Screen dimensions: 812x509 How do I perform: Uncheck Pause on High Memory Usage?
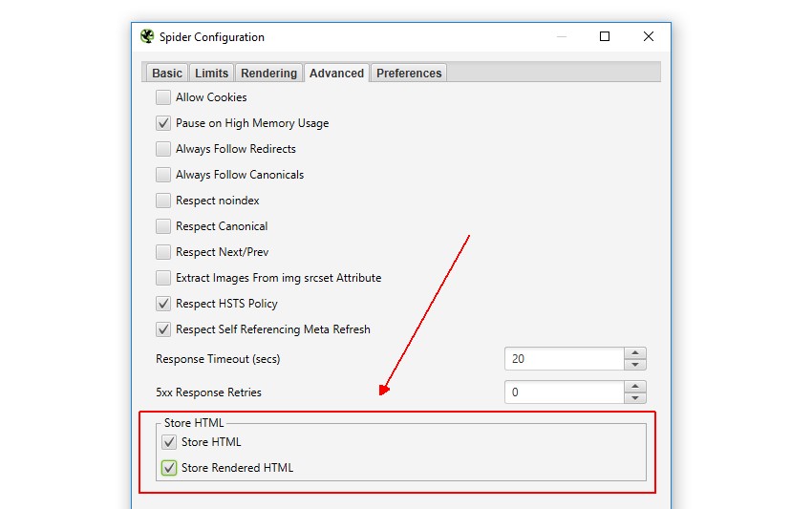click(x=163, y=123)
